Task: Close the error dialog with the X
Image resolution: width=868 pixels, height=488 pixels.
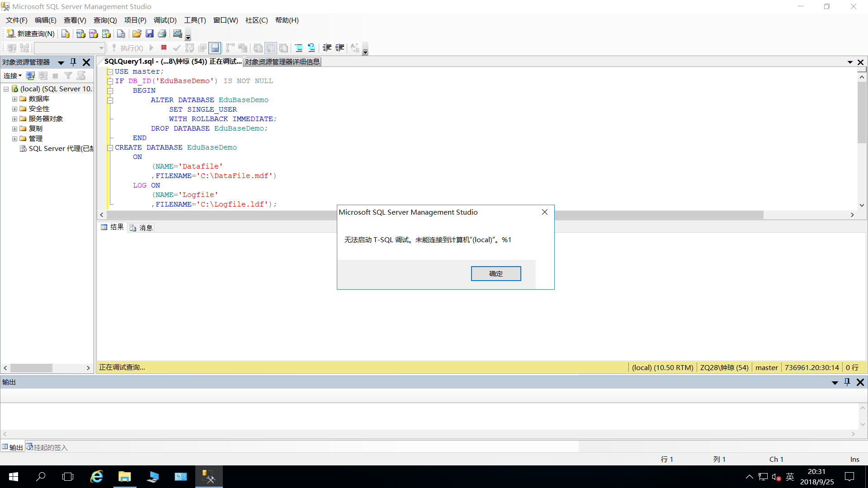Action: tap(545, 212)
